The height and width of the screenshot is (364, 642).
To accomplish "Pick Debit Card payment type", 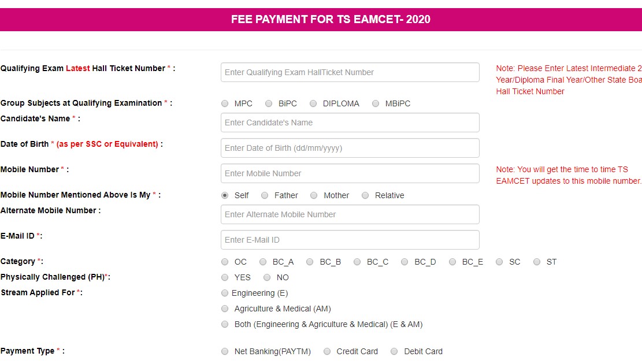I will pyautogui.click(x=395, y=352).
